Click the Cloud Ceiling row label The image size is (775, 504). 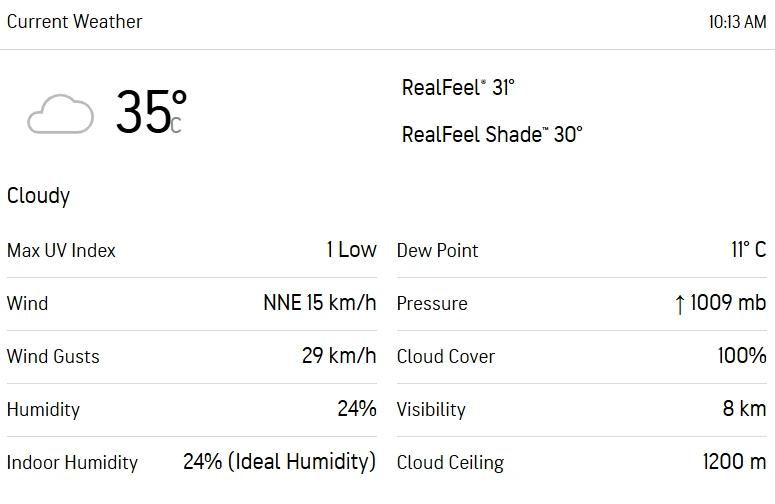(450, 462)
